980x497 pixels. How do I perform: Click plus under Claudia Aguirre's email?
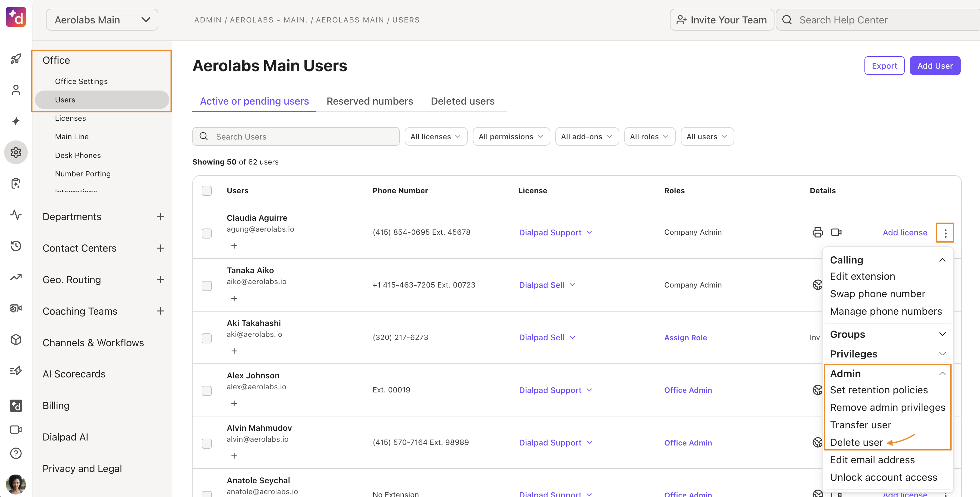[x=234, y=246]
